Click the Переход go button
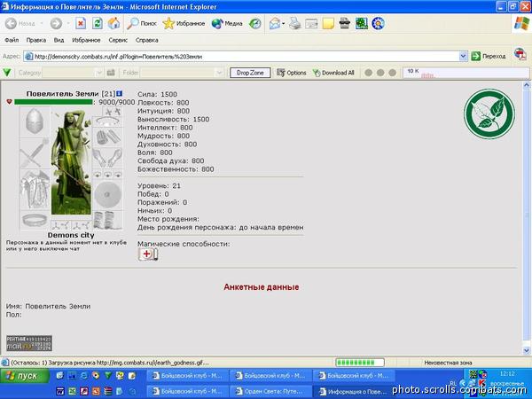This screenshot has width=532, height=399. (x=489, y=57)
